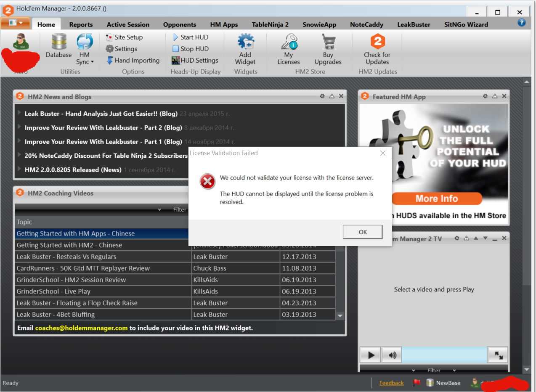Viewport: 536px width, 392px height.
Task: Expand video player to fullscreen
Action: 498,355
